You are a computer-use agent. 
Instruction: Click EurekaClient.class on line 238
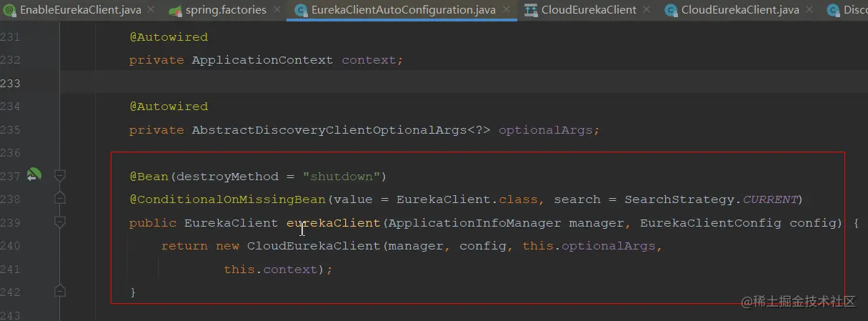(467, 199)
